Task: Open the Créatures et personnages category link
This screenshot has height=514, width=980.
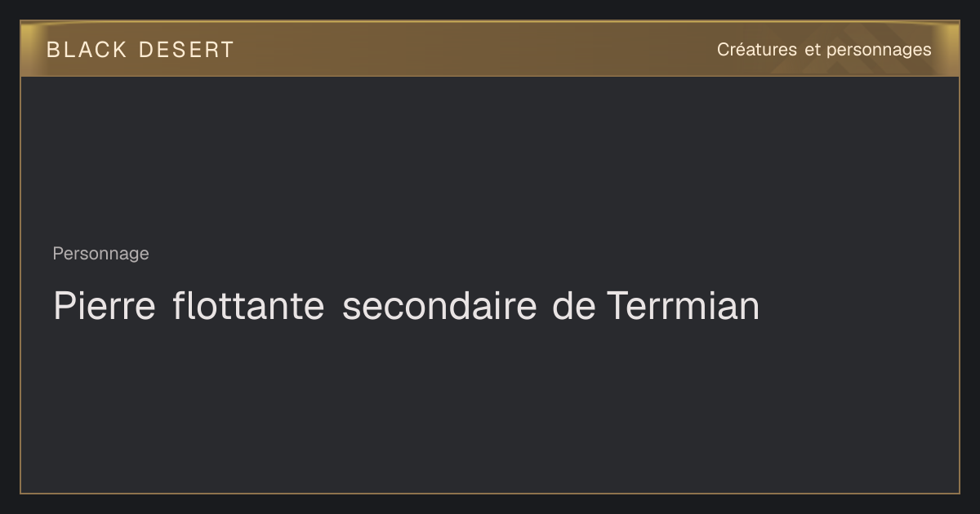Action: click(x=824, y=50)
